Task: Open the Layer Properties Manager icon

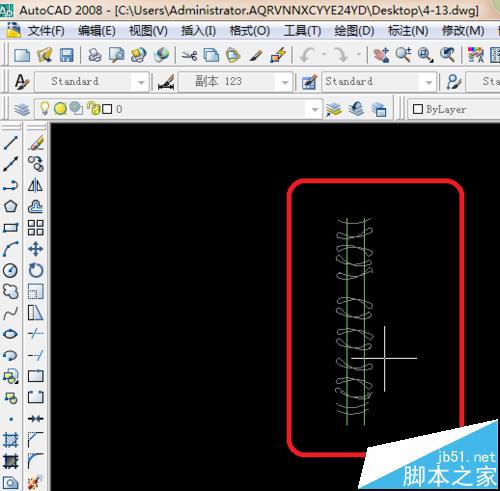Action: pos(22,109)
